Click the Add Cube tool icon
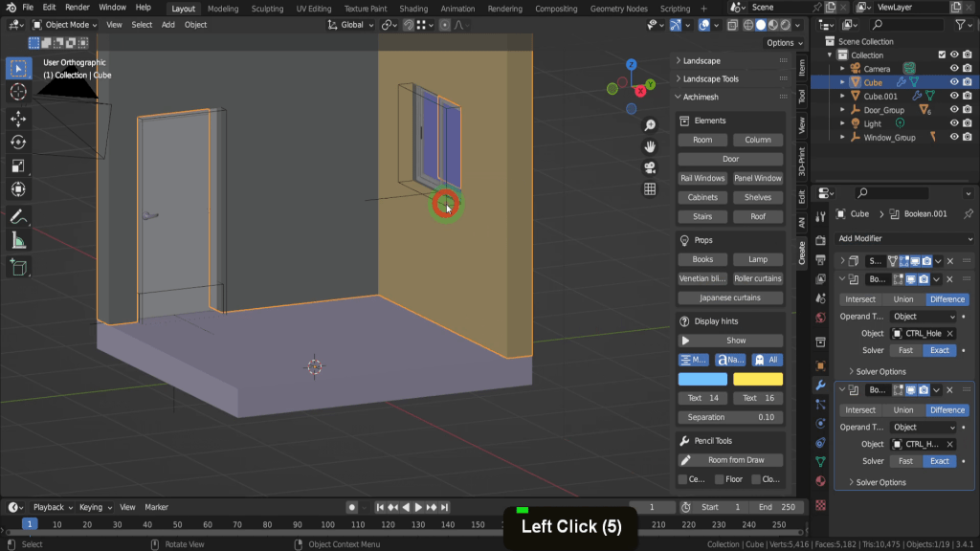The height and width of the screenshot is (551, 980). point(18,268)
